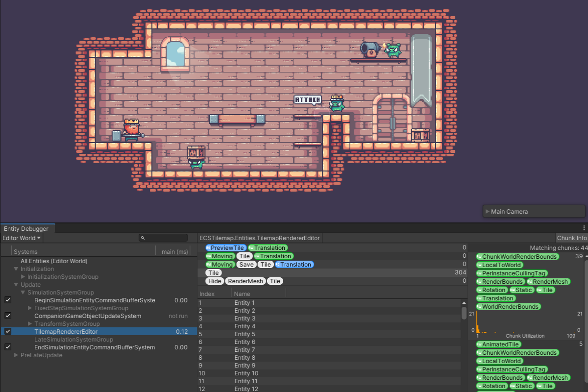Toggle the EndSimulationEntityCommandBufferSystem checkbox
The width and height of the screenshot is (588, 392).
tap(8, 347)
